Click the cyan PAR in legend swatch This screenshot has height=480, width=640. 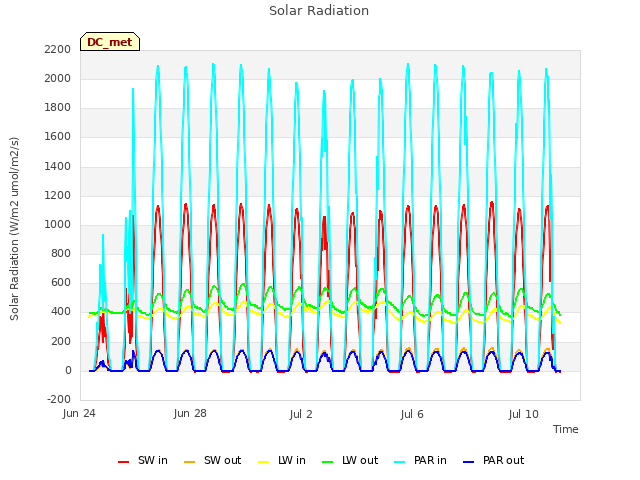coord(400,462)
